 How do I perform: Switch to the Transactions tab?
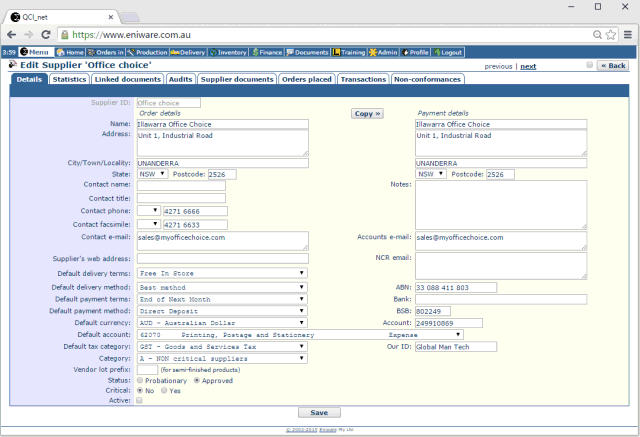pos(363,79)
